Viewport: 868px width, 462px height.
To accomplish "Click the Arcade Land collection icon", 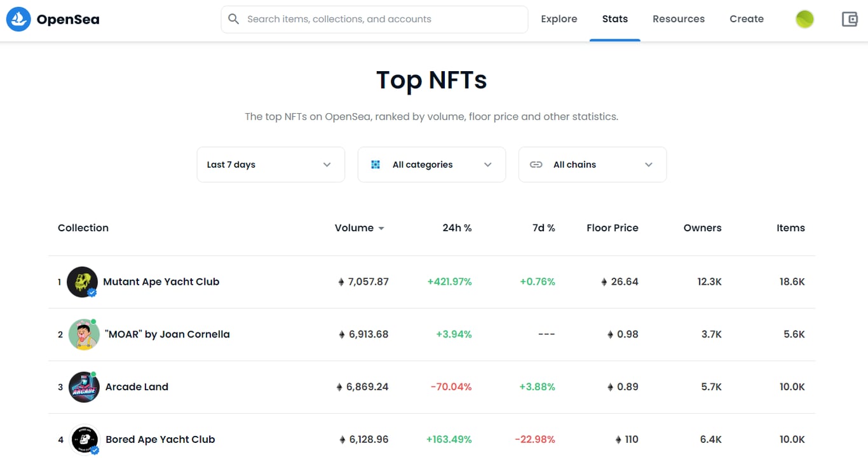I will pos(84,387).
